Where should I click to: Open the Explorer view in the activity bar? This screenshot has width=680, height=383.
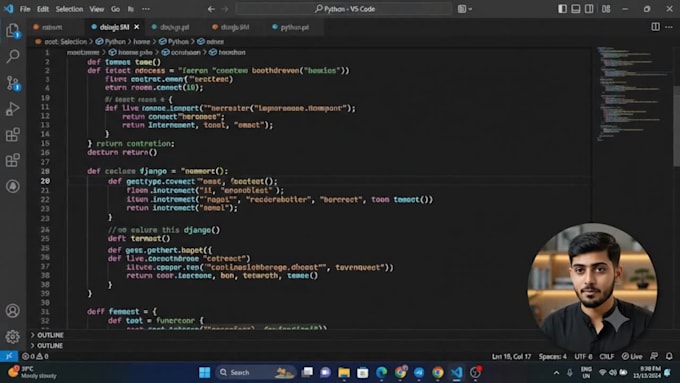pyautogui.click(x=13, y=31)
